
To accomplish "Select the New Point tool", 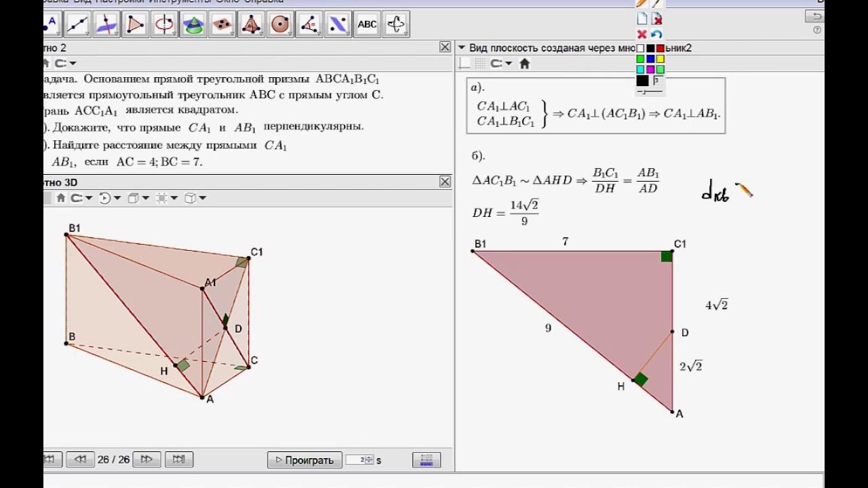I will coord(52,24).
